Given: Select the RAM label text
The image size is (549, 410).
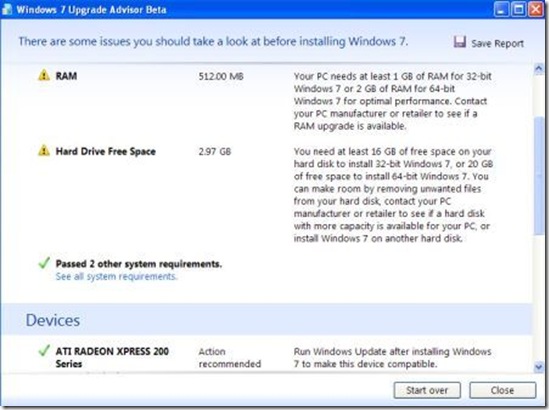Looking at the screenshot, I should [66, 76].
